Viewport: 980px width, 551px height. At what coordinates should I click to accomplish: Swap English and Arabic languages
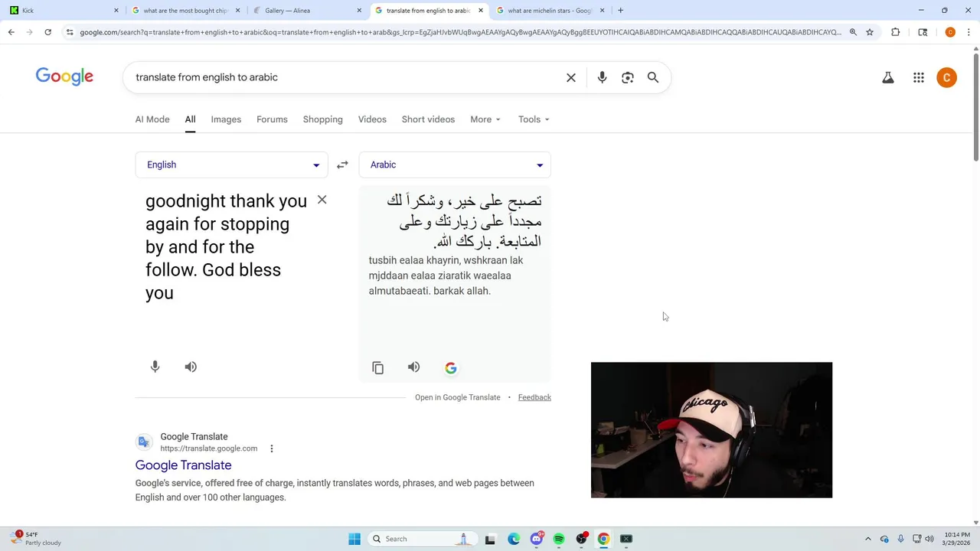pyautogui.click(x=342, y=165)
